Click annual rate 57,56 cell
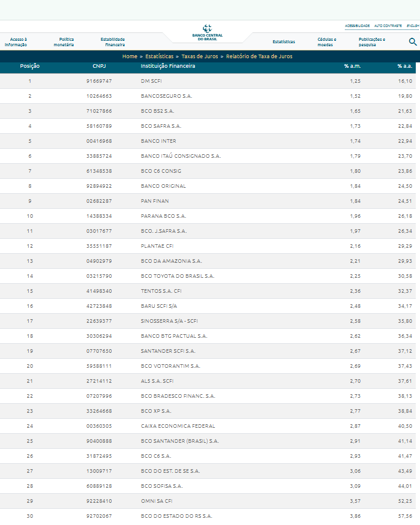This screenshot has width=420, height=525. (x=405, y=516)
